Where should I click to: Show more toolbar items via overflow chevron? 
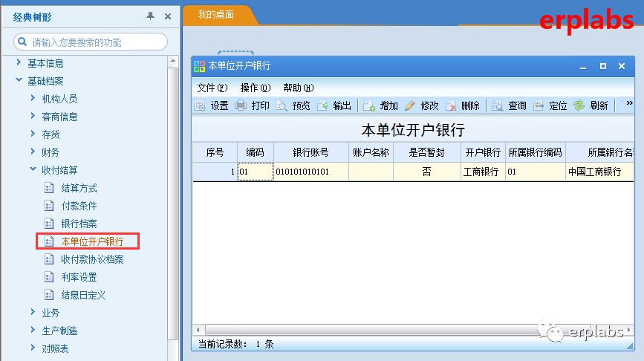pyautogui.click(x=629, y=103)
